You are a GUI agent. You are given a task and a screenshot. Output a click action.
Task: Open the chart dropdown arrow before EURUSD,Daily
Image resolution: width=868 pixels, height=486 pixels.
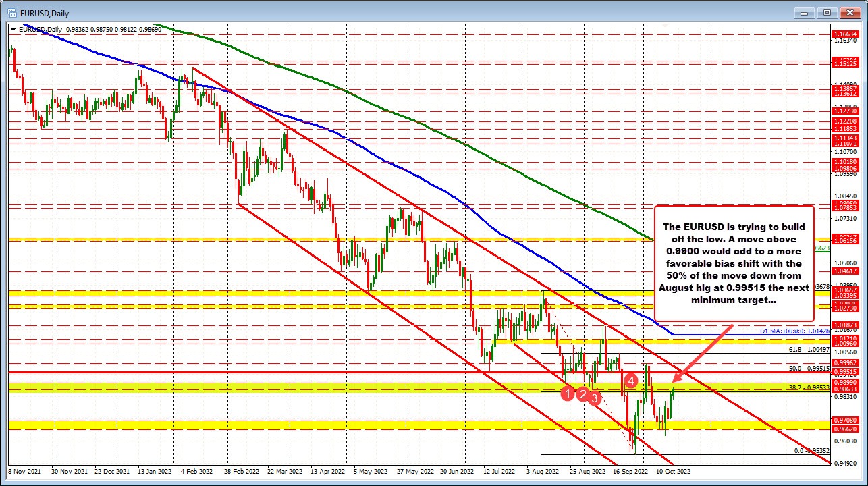tap(13, 30)
